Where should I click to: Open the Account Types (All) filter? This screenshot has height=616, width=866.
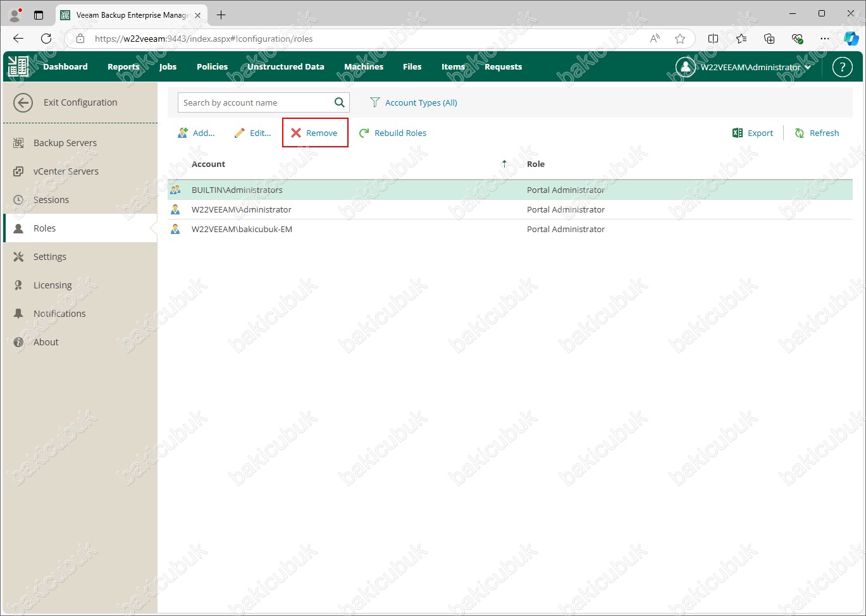click(421, 102)
